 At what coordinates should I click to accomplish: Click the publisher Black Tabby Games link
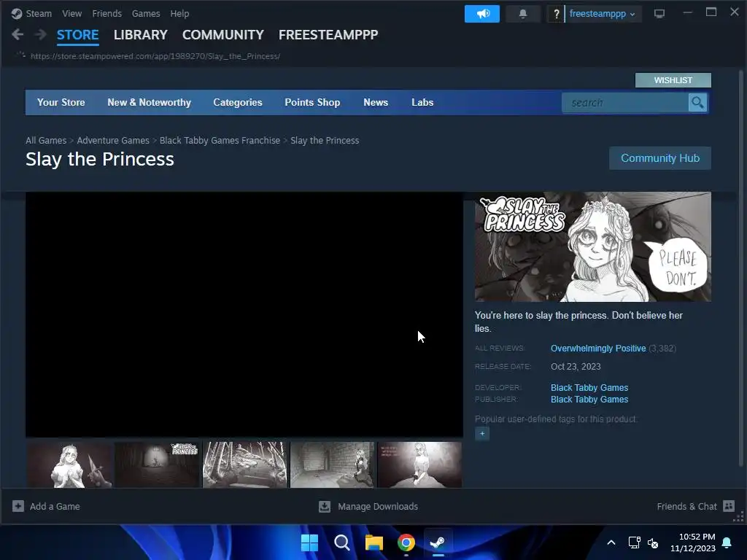click(589, 400)
